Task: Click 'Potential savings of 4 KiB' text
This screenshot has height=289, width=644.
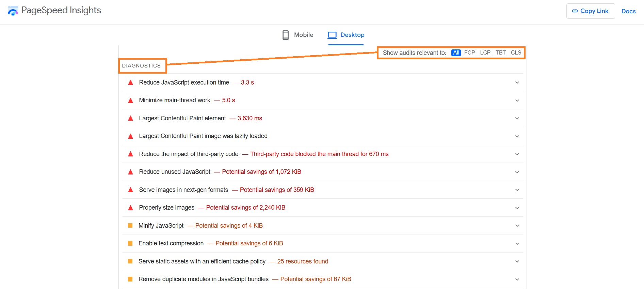Action: coord(229,226)
